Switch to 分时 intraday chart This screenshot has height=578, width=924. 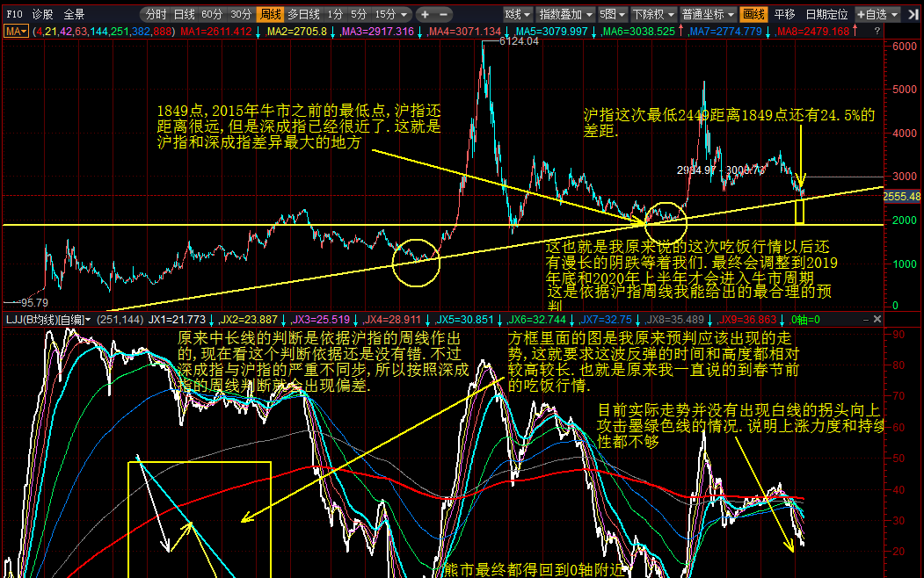coord(156,14)
